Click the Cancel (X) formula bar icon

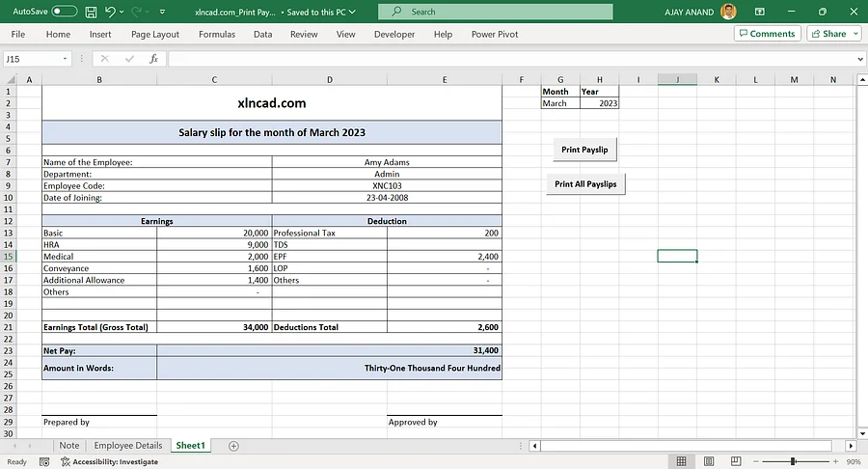coord(104,59)
